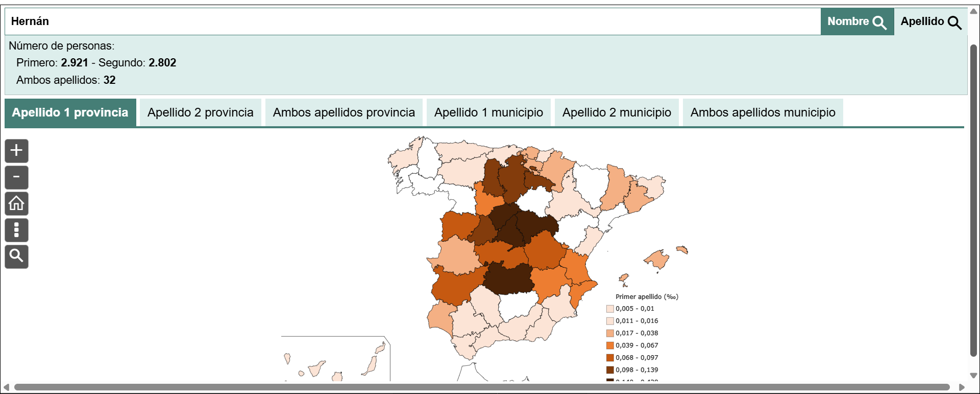
Task: Click the 0,039 - 0,067 legend color swatch
Action: click(610, 345)
